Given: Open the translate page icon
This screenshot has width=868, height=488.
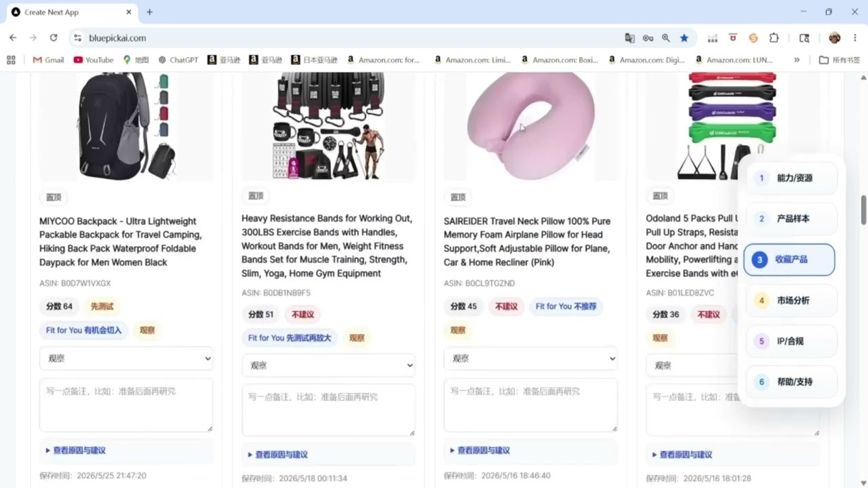Looking at the screenshot, I should 630,38.
